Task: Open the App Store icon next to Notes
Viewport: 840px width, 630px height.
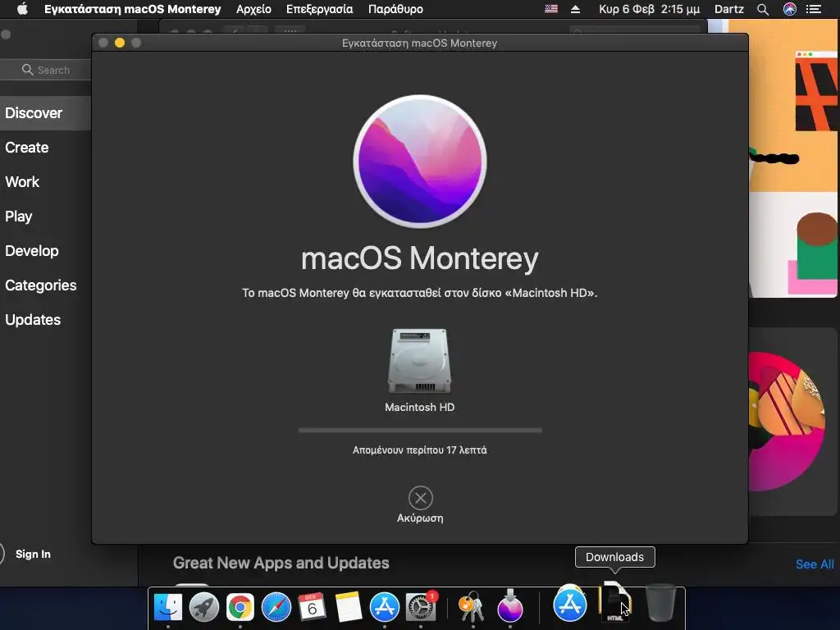Action: tap(384, 607)
